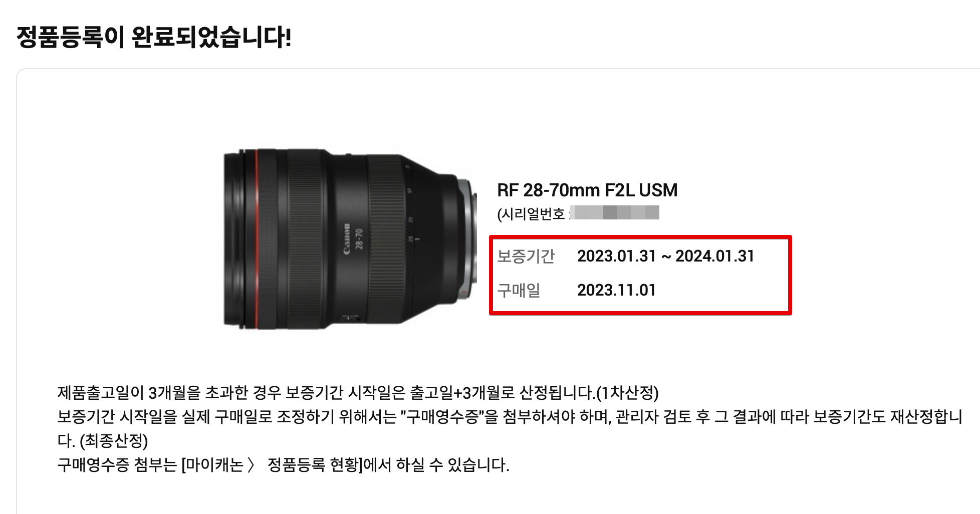This screenshot has width=980, height=514.
Task: Click the RF 28-70mm lens product image
Action: tap(350, 239)
